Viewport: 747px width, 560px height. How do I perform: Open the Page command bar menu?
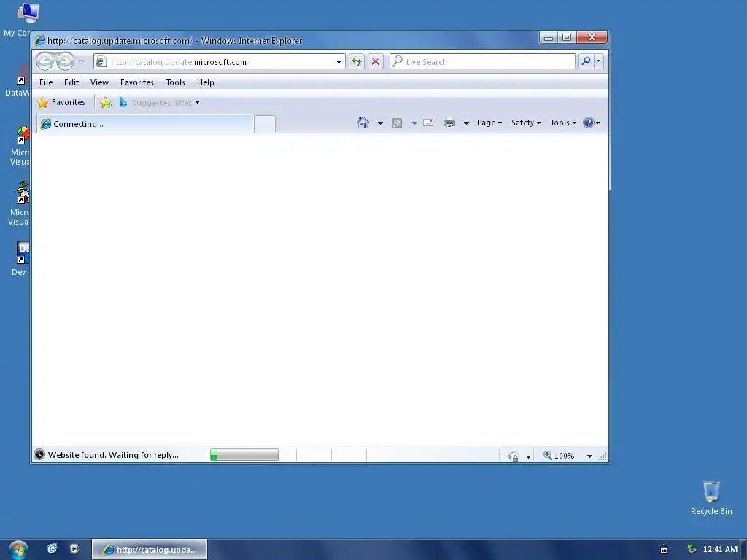(x=489, y=122)
